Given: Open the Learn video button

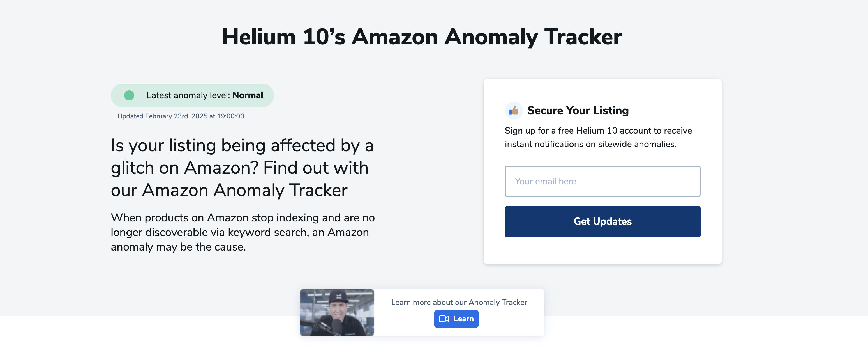Looking at the screenshot, I should click(456, 319).
